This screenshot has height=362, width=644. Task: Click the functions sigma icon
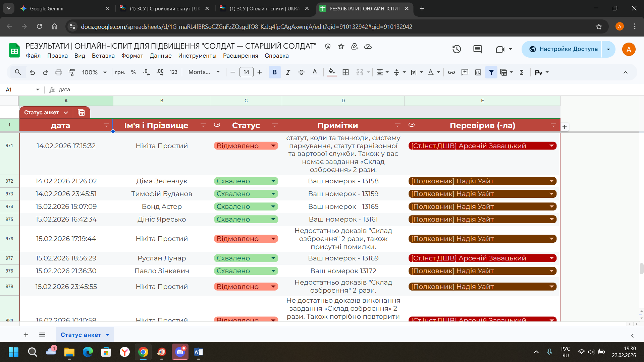pos(522,72)
